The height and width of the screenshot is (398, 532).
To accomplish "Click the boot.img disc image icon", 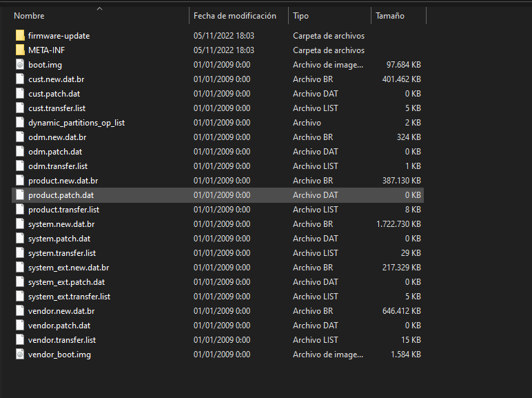I will tap(20, 65).
